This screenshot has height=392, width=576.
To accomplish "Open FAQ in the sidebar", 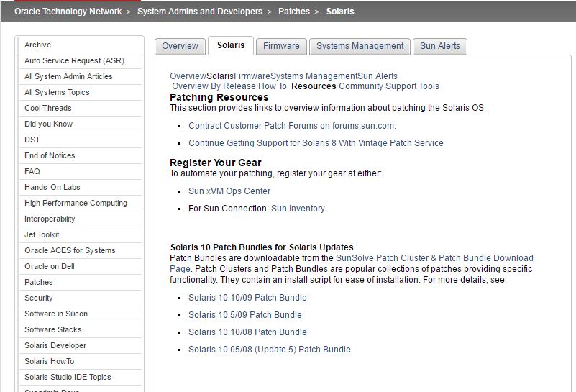I will (80, 171).
